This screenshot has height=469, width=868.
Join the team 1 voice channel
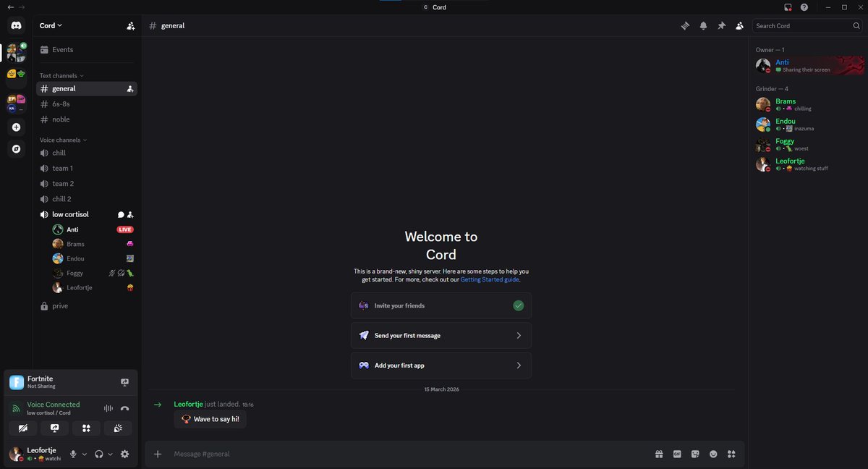click(x=87, y=168)
